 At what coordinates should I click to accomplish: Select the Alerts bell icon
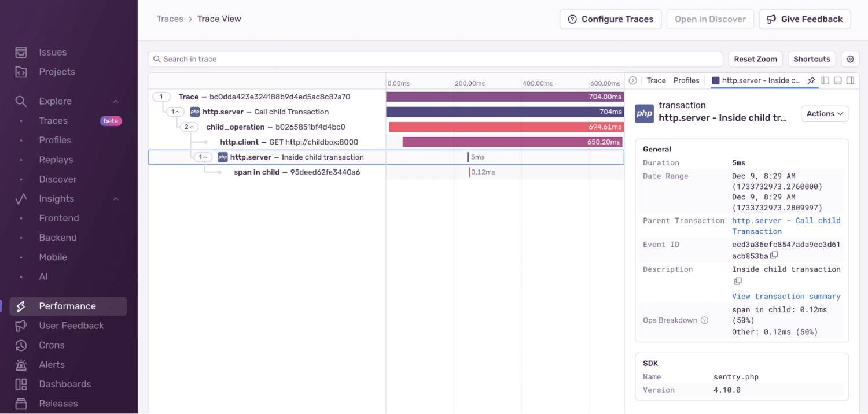tap(21, 364)
